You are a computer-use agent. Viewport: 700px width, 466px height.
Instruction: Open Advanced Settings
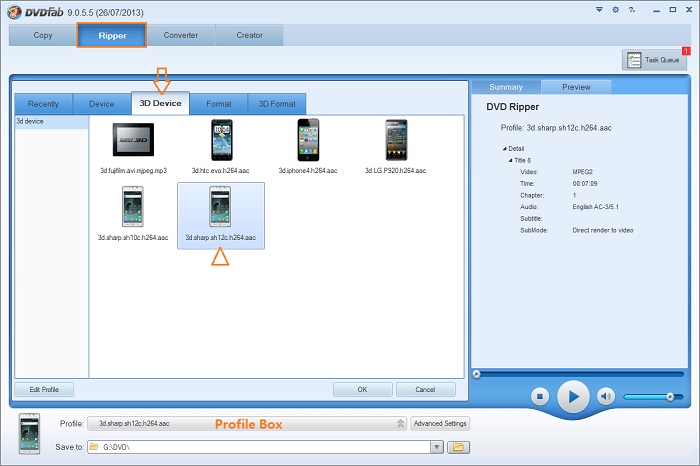pos(440,423)
